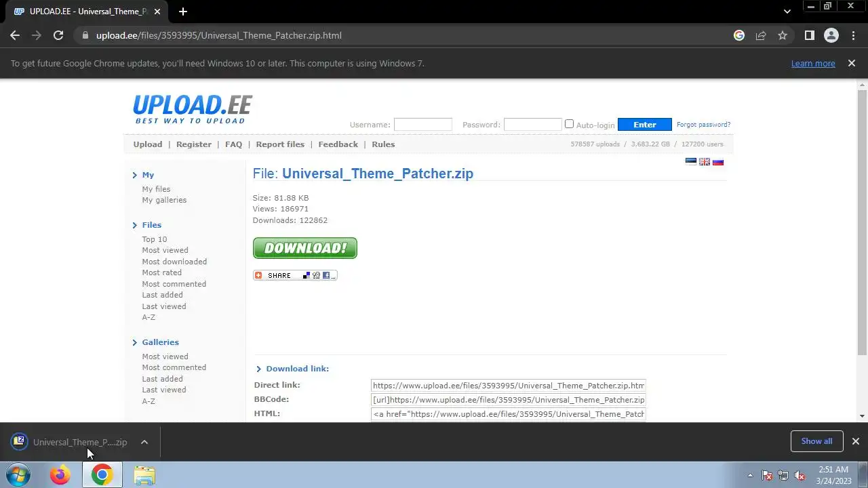The height and width of the screenshot is (488, 868).
Task: Click the Password input field
Action: click(x=532, y=125)
